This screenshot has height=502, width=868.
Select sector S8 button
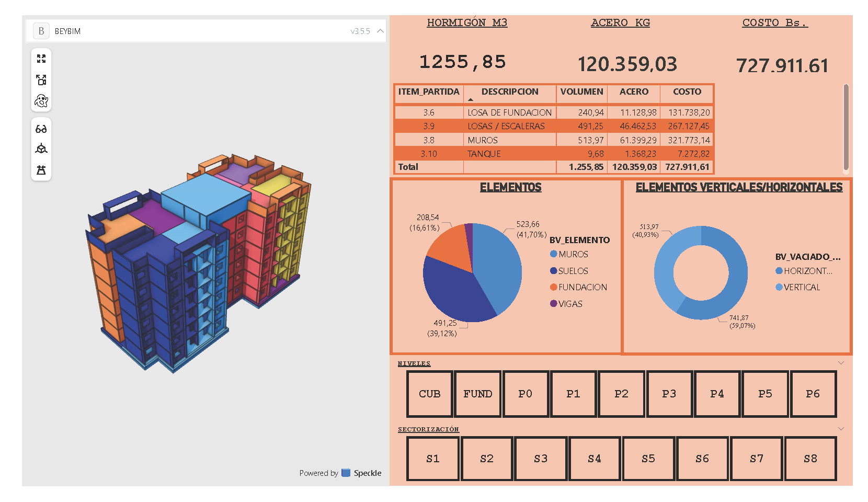tap(810, 459)
